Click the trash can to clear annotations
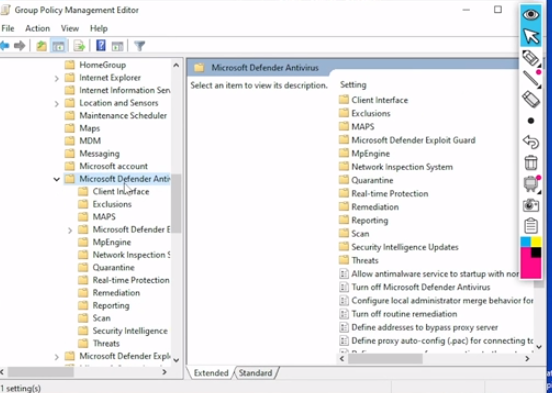 pyautogui.click(x=531, y=163)
